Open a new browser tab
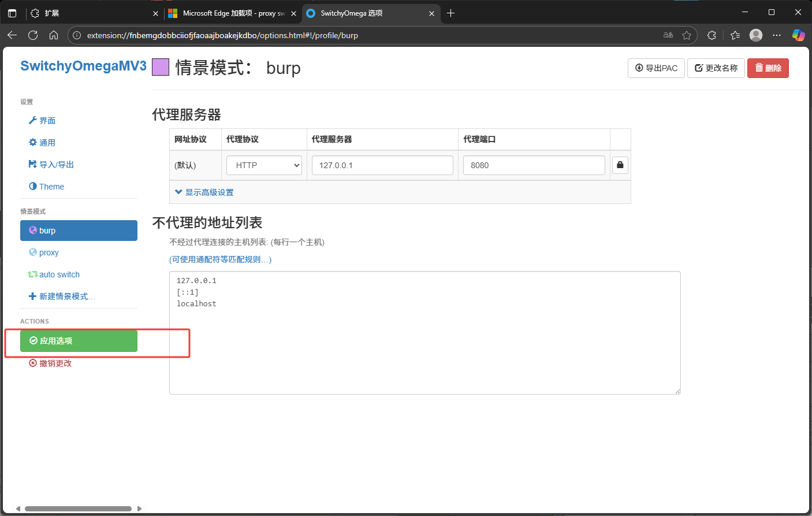812x516 pixels. [451, 13]
